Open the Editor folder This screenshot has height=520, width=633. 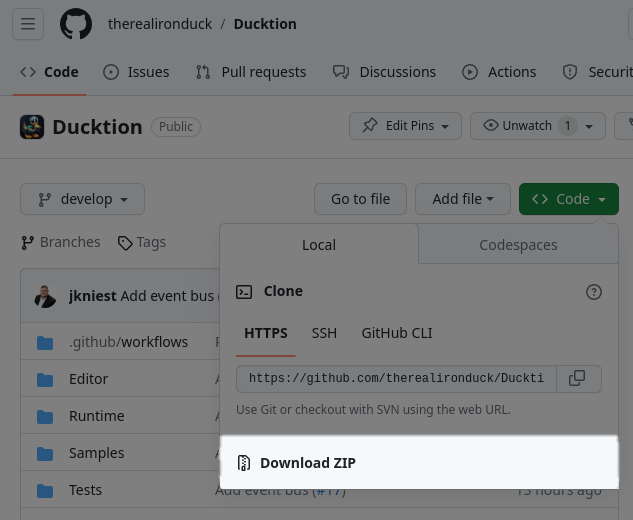tap(88, 379)
